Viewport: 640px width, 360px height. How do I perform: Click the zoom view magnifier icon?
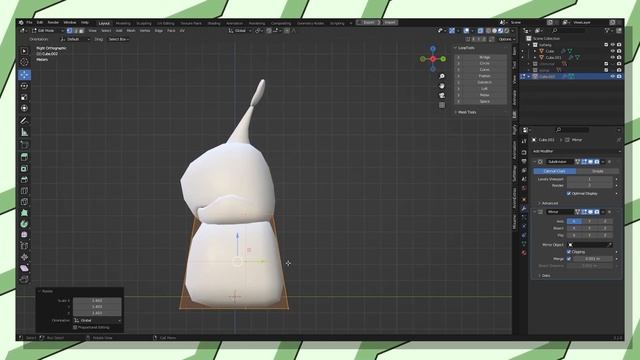[x=442, y=77]
